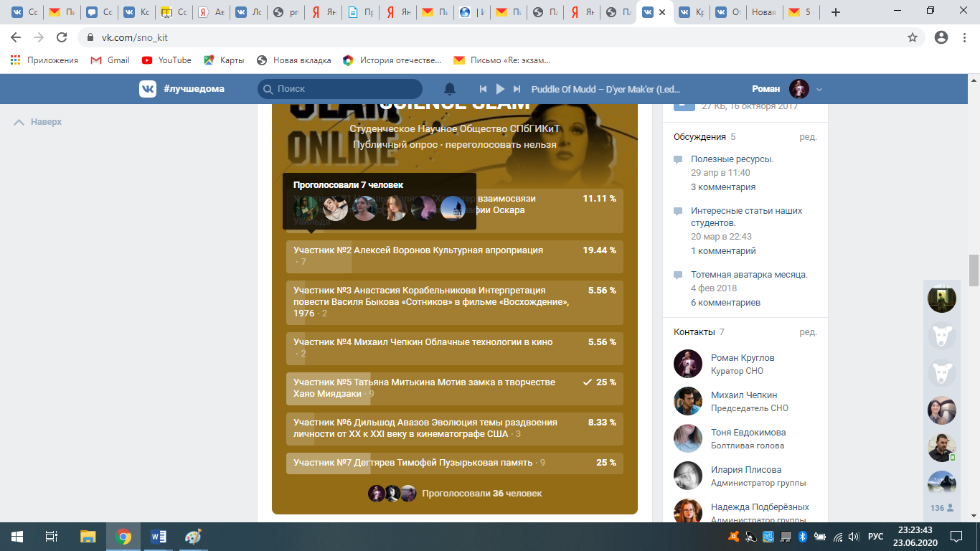
Task: Go back with browser back arrow
Action: (16, 37)
